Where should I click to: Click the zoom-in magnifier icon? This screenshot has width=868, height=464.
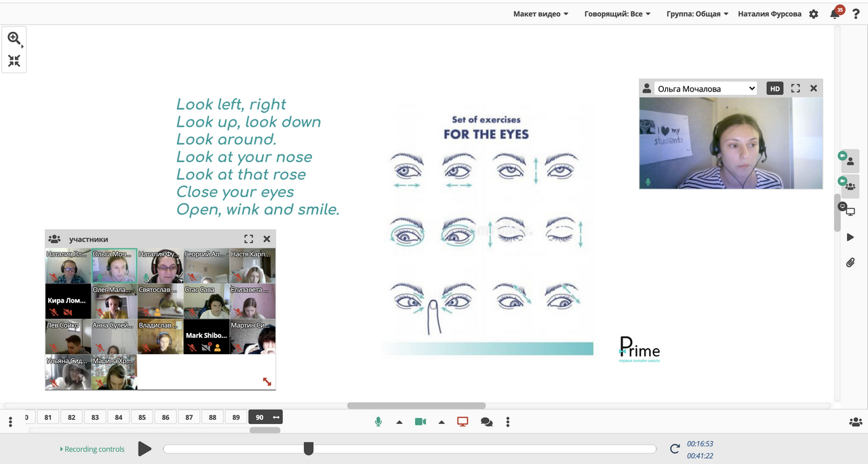tap(14, 39)
